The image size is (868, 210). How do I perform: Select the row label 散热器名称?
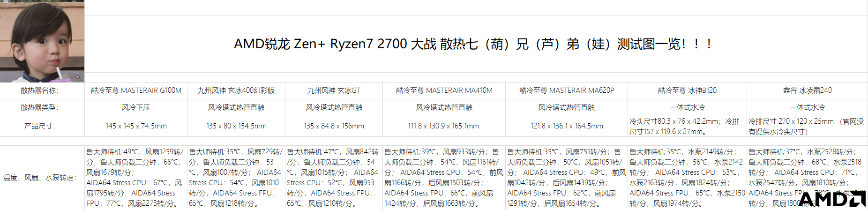click(42, 90)
